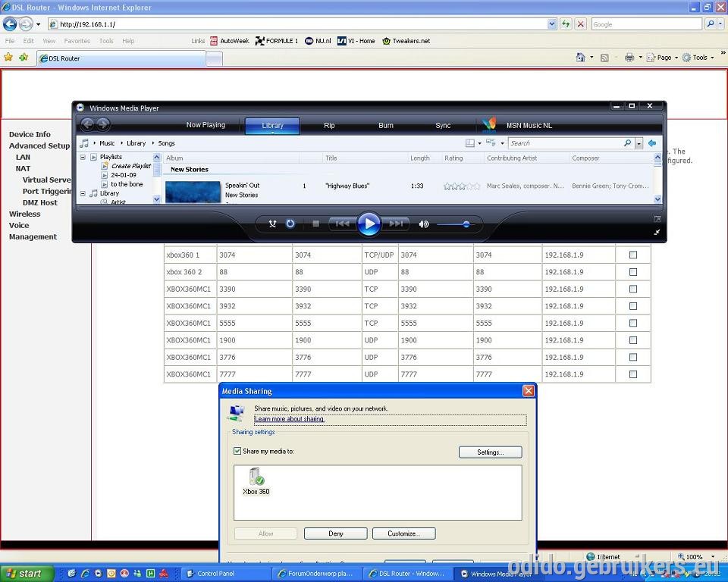Click the Play button in Media Player

click(x=369, y=224)
